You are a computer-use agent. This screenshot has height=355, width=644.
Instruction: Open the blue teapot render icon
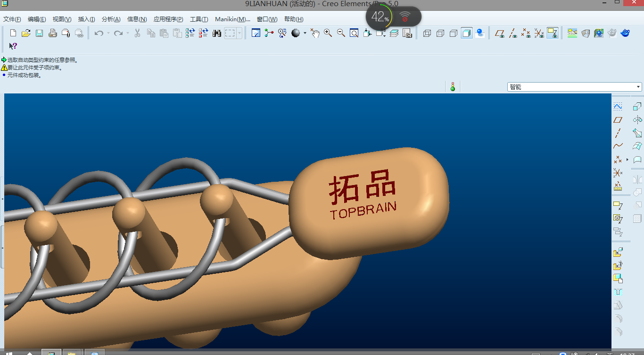625,33
